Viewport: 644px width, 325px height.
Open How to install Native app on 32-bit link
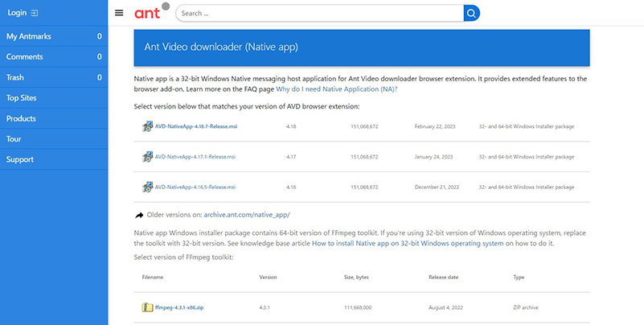coord(408,243)
